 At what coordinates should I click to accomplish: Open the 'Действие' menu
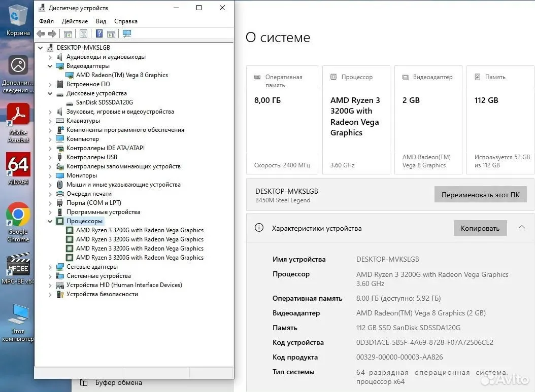[x=75, y=21]
